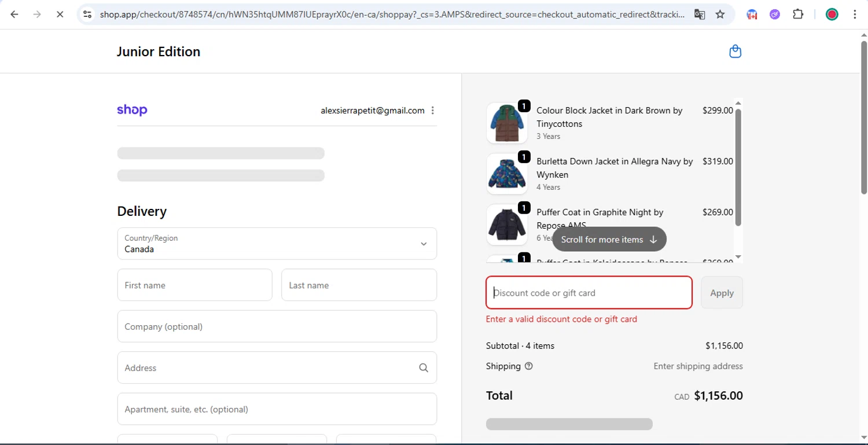Open the browser extensions puzzle icon
Image resolution: width=868 pixels, height=445 pixels.
tap(798, 14)
